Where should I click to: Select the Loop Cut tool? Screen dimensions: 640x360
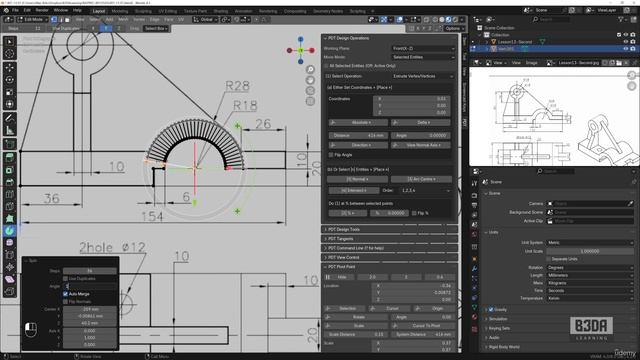coord(10,194)
